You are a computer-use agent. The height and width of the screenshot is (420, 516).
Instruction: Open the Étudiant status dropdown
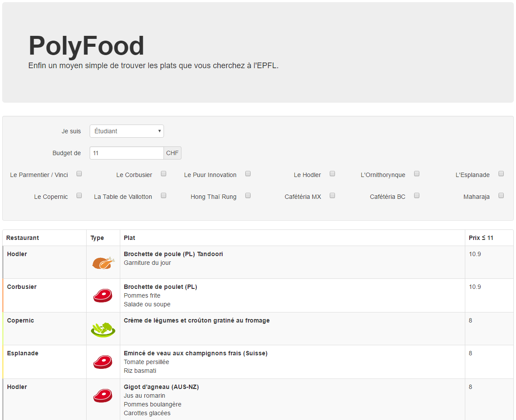(127, 131)
